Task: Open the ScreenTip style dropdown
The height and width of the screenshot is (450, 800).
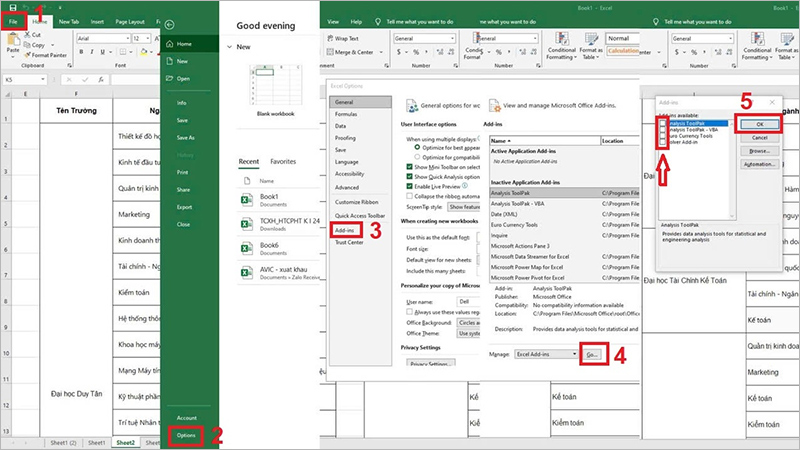Action: point(463,207)
